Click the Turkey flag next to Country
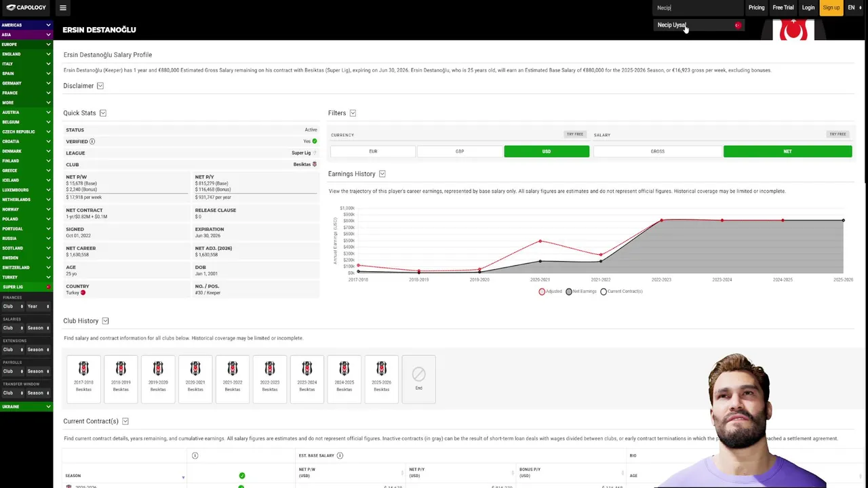 [83, 293]
